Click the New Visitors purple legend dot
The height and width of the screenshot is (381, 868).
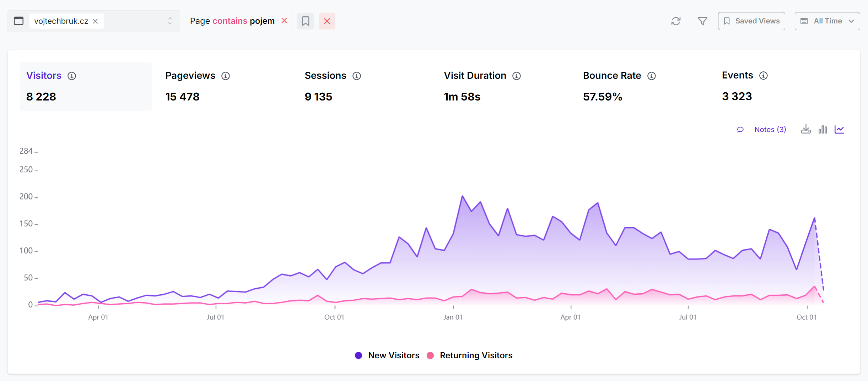358,355
